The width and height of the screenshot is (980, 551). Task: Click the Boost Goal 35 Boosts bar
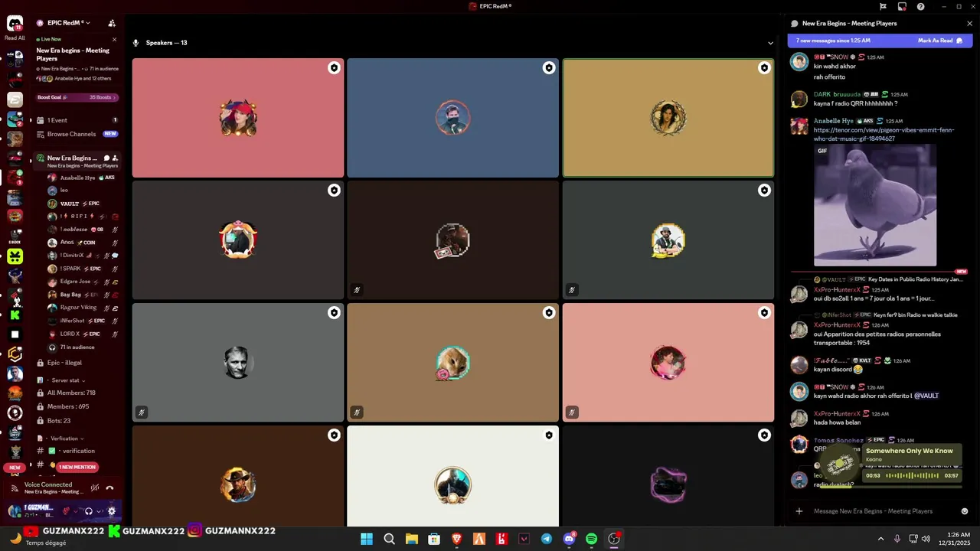tap(77, 97)
